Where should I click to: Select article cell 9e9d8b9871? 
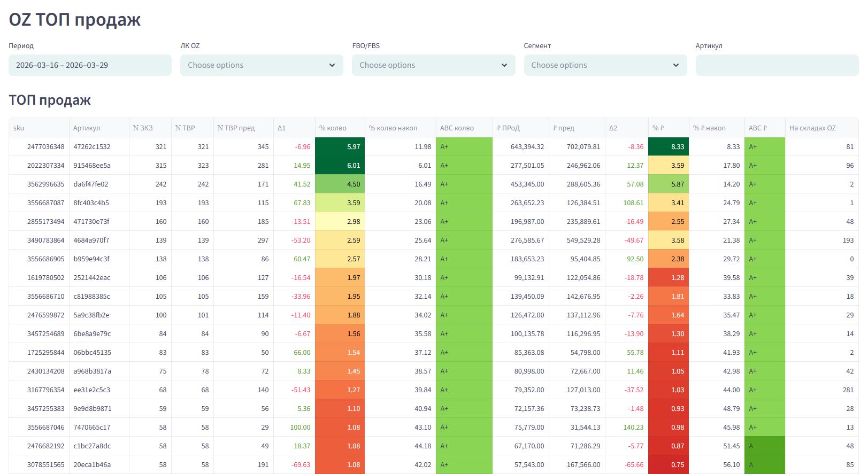(x=99, y=408)
